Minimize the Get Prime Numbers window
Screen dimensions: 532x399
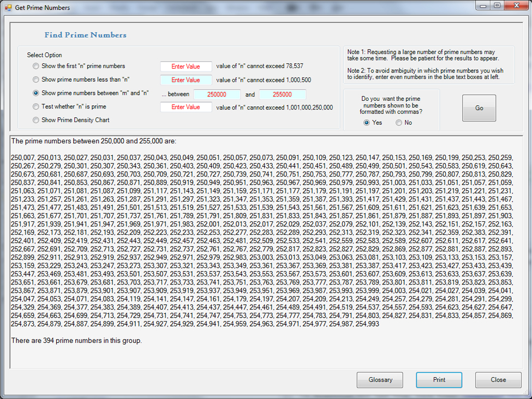coord(482,5)
